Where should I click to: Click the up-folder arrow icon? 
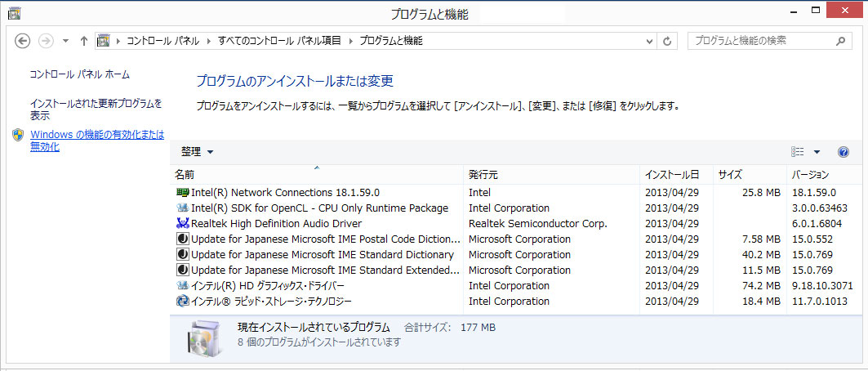click(84, 41)
